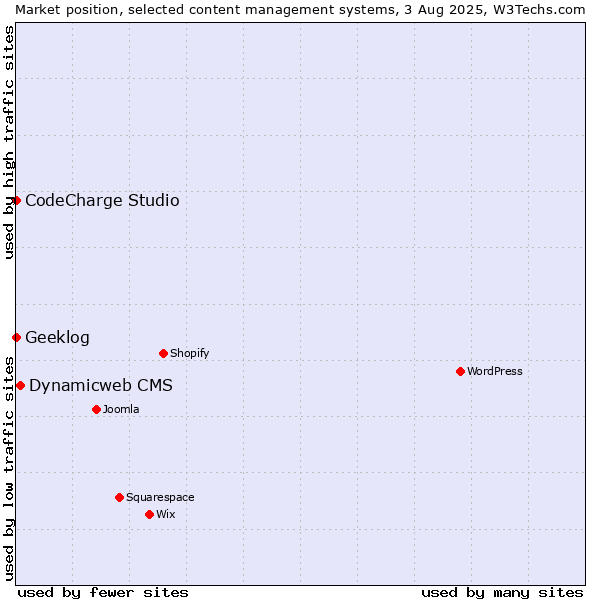This screenshot has width=600, height=600.
Task: Click the 'Joomla' label
Action: pyautogui.click(x=121, y=409)
